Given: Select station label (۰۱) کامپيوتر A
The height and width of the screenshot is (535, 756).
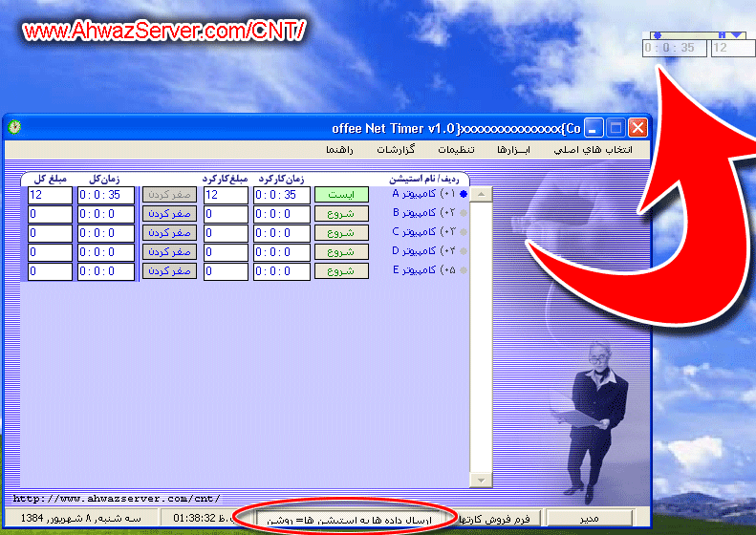Looking at the screenshot, I should pyautogui.click(x=423, y=194).
